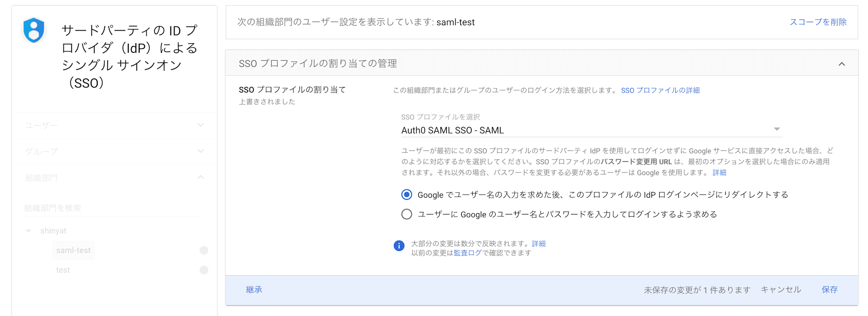Collapse the shinyat tree node
The height and width of the screenshot is (316, 868).
pyautogui.click(x=28, y=231)
